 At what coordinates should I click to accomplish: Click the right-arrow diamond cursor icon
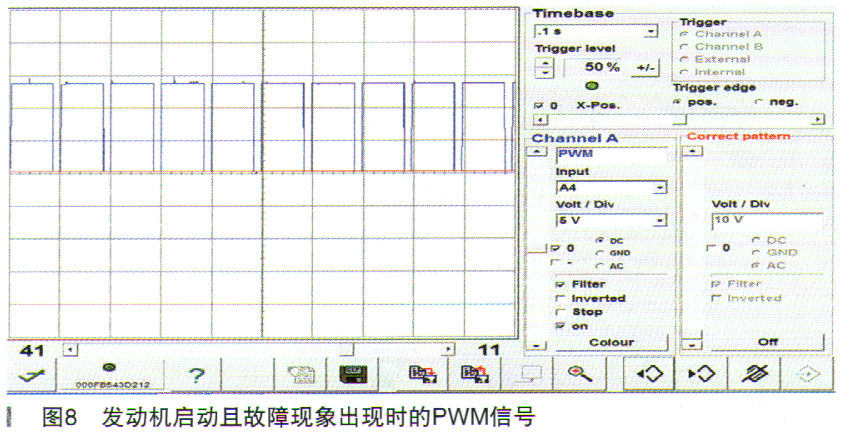click(702, 374)
